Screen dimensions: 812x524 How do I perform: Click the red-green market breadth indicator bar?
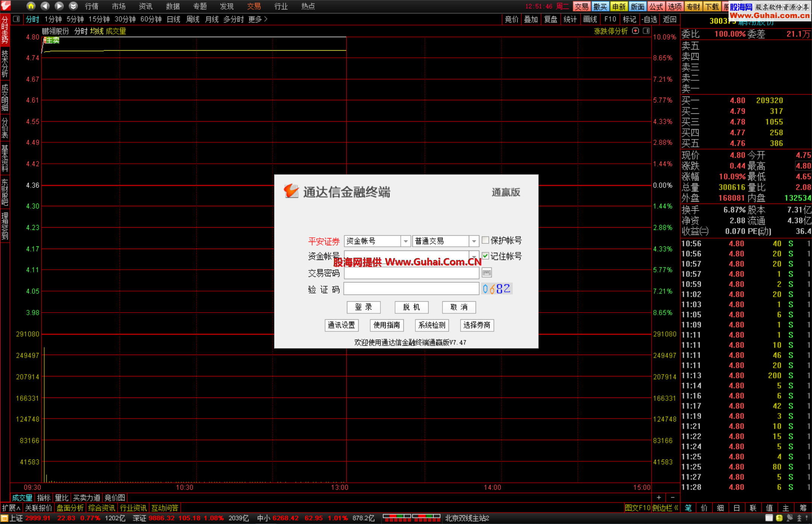pos(411,518)
